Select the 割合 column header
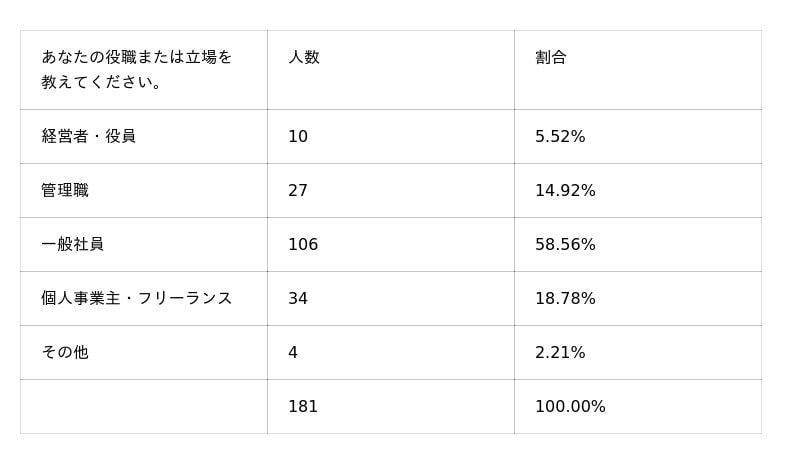 click(551, 58)
